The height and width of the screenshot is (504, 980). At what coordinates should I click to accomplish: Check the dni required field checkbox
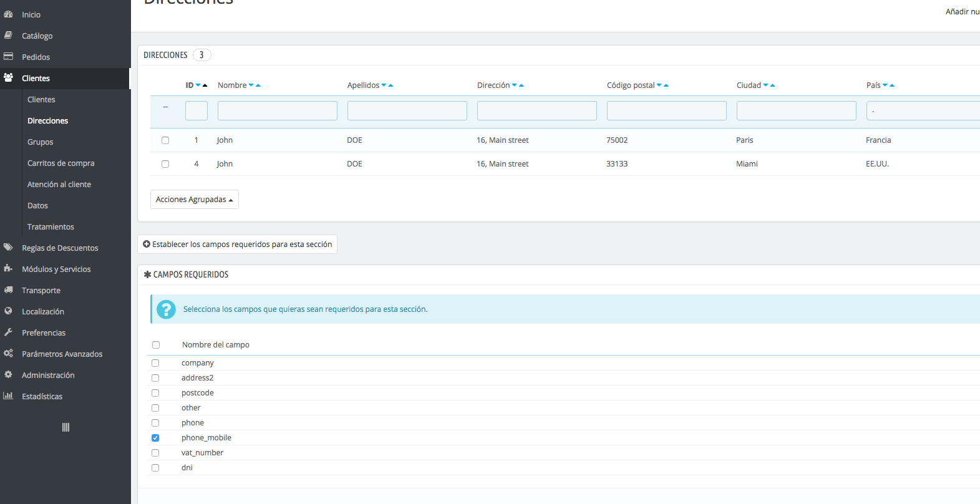coord(155,468)
